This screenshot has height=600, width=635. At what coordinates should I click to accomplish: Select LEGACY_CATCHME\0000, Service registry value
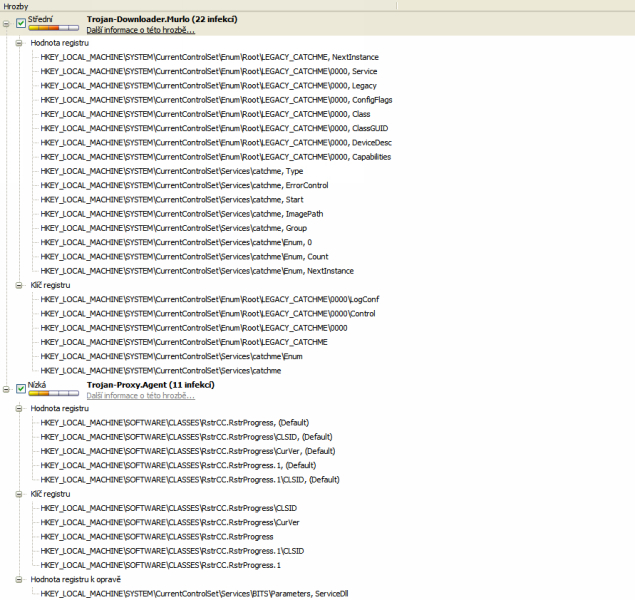coord(209,71)
